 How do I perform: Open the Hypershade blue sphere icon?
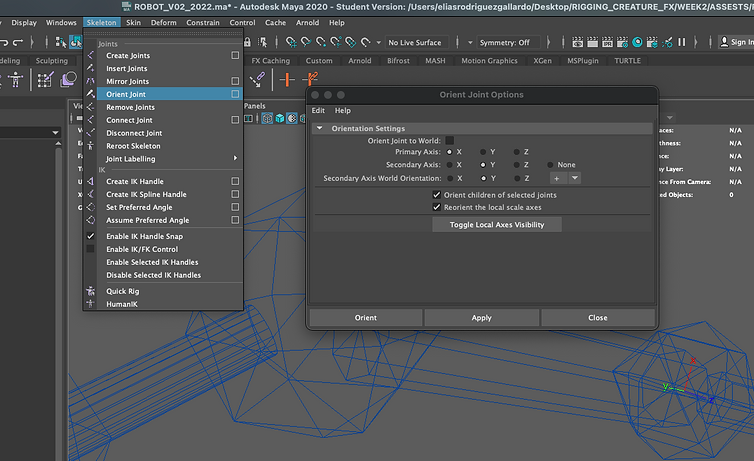(637, 42)
